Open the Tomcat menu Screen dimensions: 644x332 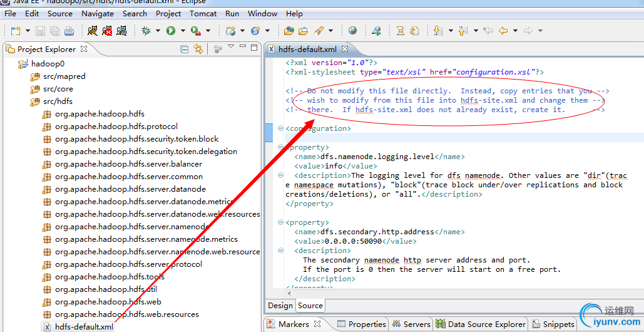tap(203, 13)
